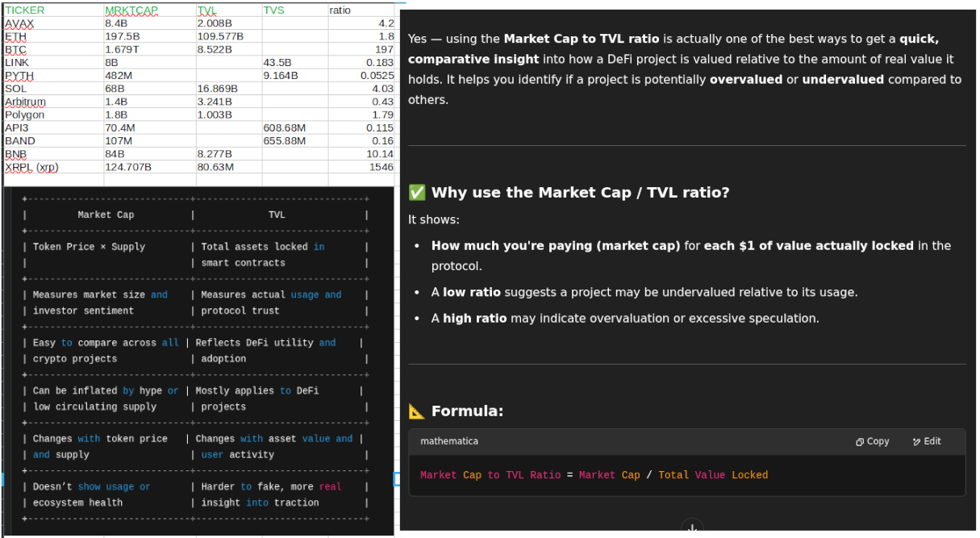The height and width of the screenshot is (538, 980).
Task: Click the 3.241B TVL cell for Arbitrum
Action: pos(228,102)
